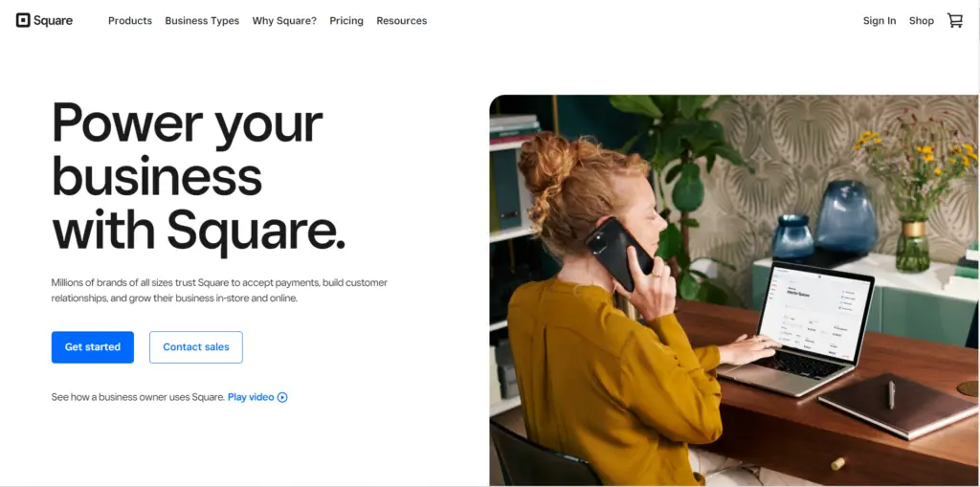This screenshot has width=980, height=487.
Task: Open the Products menu
Action: 130,21
